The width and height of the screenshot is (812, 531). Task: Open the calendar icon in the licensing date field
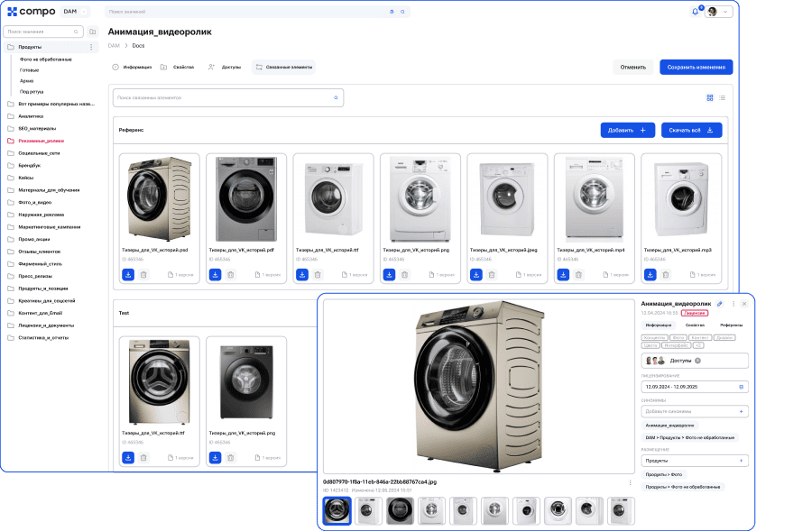coord(742,387)
